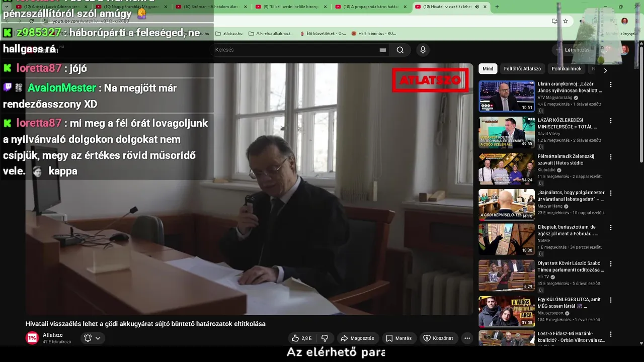Close the '(10) A propaganda káros' tab

coord(405,7)
